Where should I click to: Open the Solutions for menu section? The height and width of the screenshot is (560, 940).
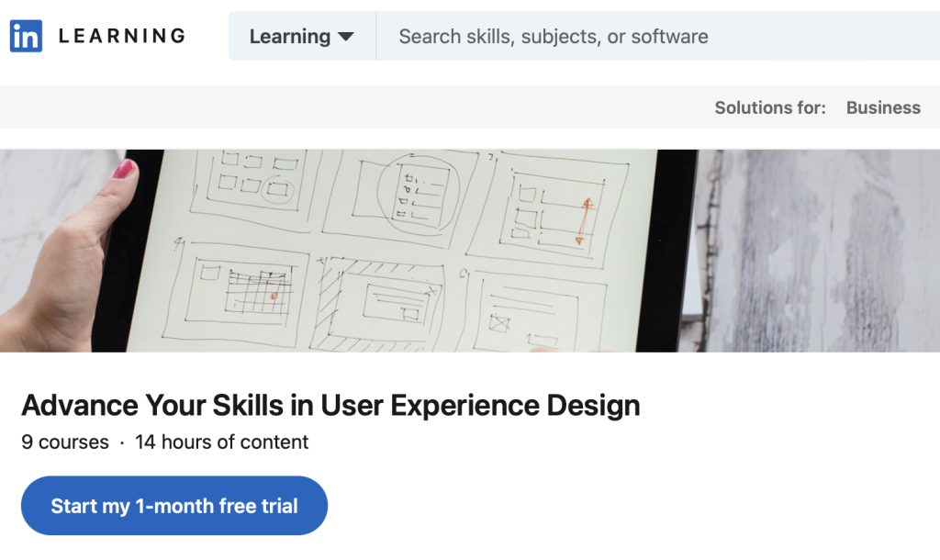coord(770,107)
